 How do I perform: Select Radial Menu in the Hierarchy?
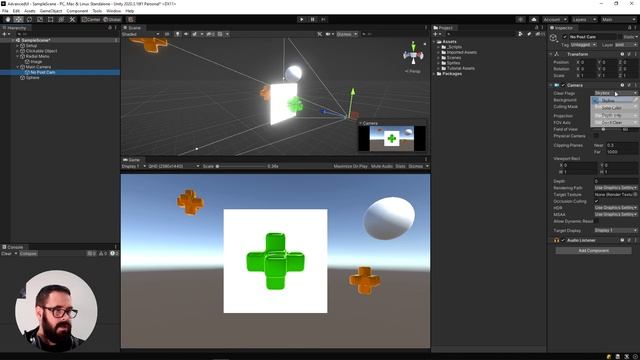[38, 56]
